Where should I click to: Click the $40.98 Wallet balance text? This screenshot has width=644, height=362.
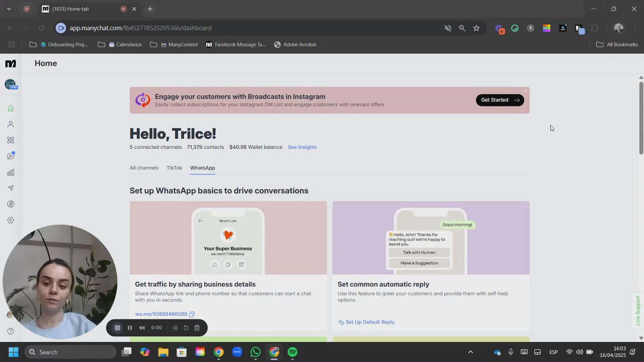point(256,147)
